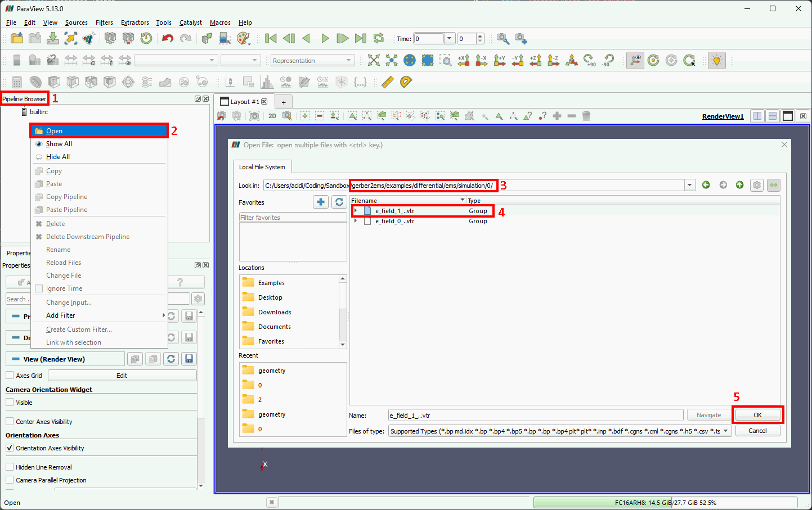This screenshot has height=510, width=812.
Task: Click the camera screenshot icon in view toolbar
Action: (254, 116)
